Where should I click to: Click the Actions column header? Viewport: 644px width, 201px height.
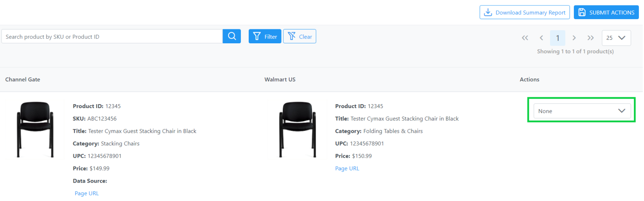[529, 79]
